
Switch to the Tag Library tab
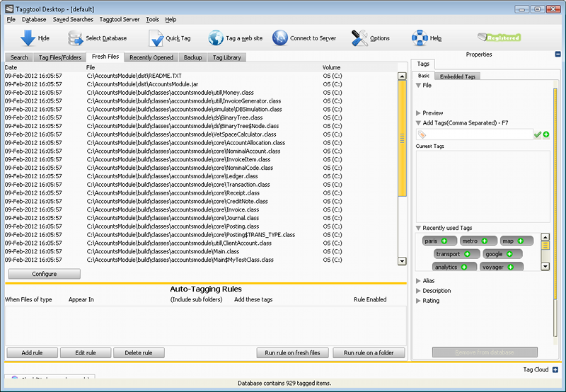click(x=226, y=57)
